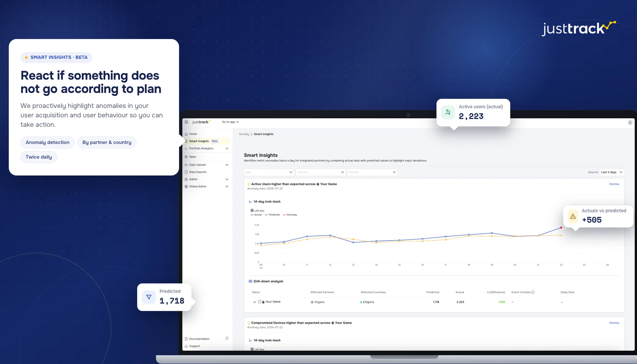Click the users icon in Active users callout
Viewport: 637px width, 364px height.
pos(448,112)
